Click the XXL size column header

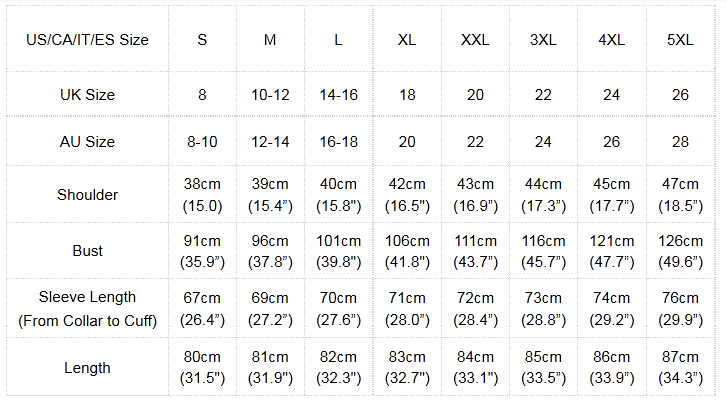coord(475,40)
